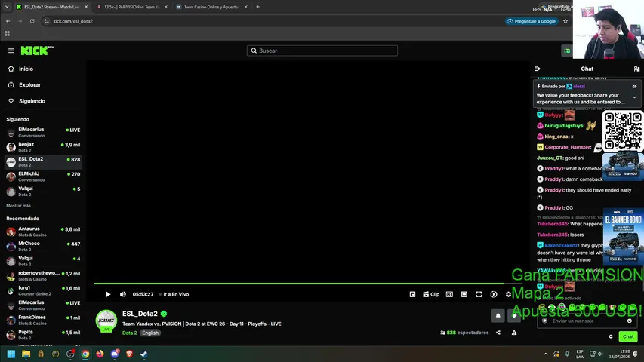The width and height of the screenshot is (644, 362).
Task: Reload the page
Action: [x=32, y=21]
